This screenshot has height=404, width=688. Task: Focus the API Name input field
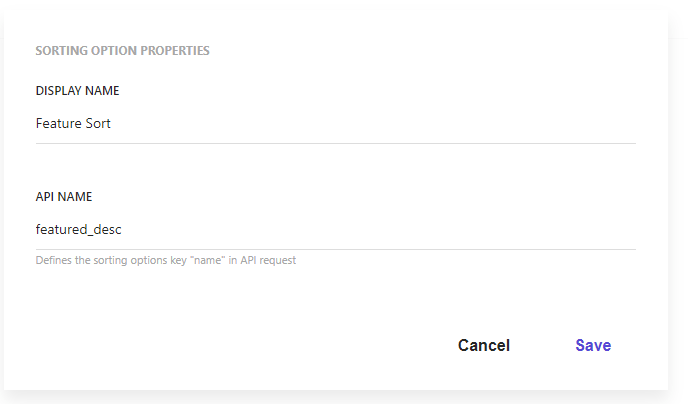pos(335,230)
